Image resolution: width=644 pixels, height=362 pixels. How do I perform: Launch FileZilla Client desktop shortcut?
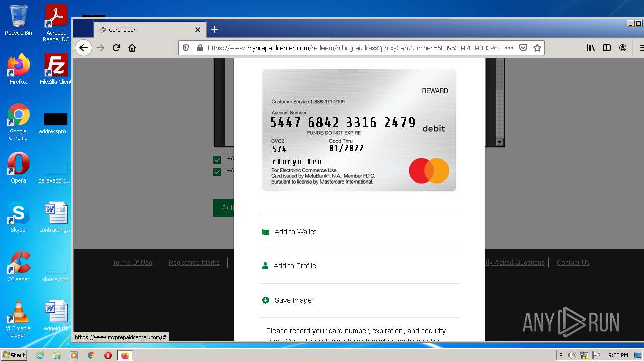(x=56, y=69)
